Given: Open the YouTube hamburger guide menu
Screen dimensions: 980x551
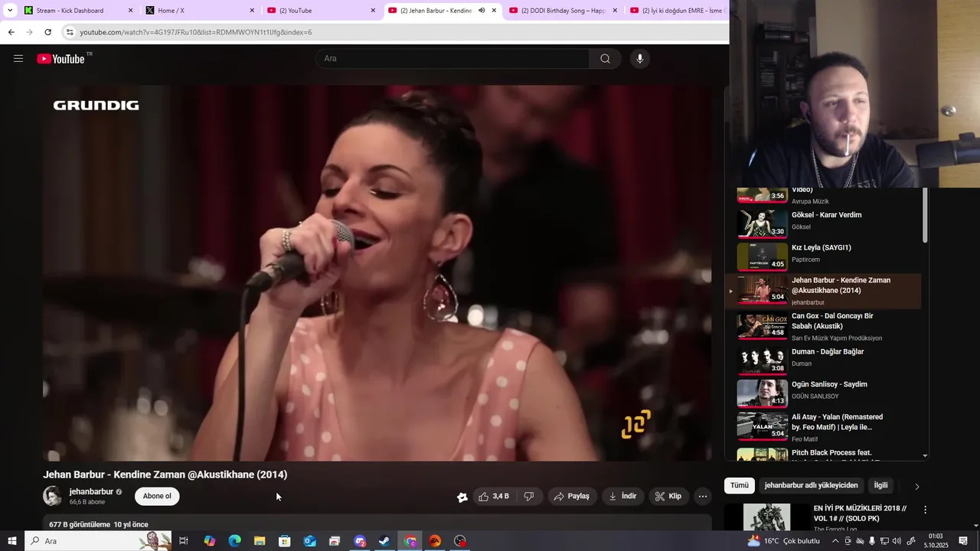Looking at the screenshot, I should pyautogui.click(x=18, y=58).
